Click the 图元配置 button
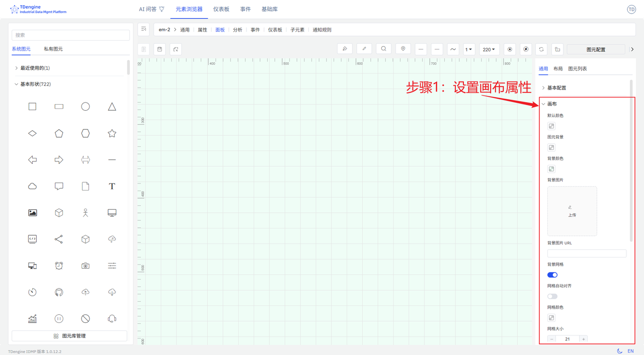The height and width of the screenshot is (355, 644). [596, 49]
